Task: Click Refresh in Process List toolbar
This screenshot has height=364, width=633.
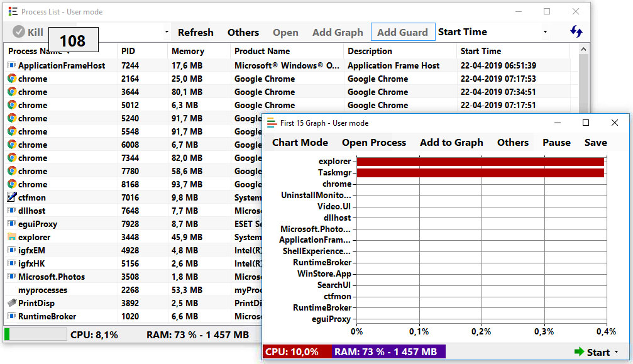Action: tap(195, 32)
